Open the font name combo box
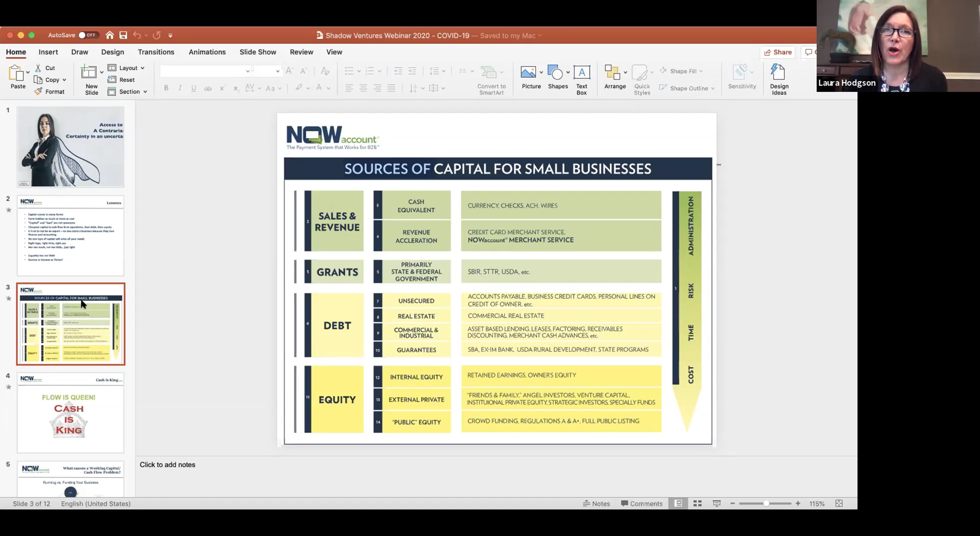 [x=205, y=71]
